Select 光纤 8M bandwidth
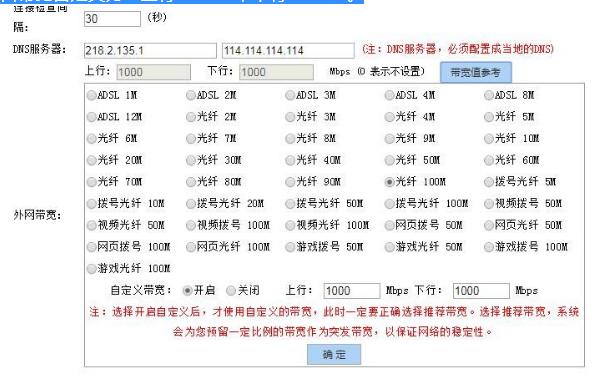Viewport: 592px width, 373px height. coord(290,139)
